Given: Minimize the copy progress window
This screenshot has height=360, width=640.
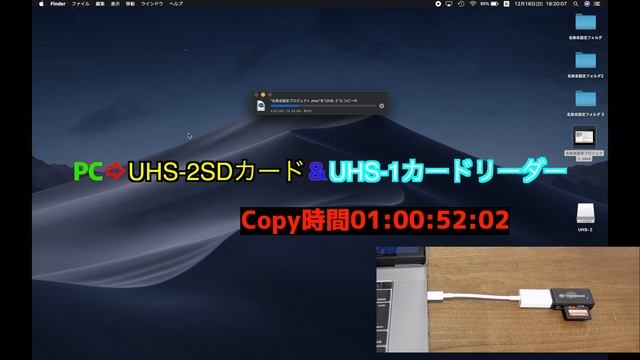Looking at the screenshot, I should coord(263,95).
